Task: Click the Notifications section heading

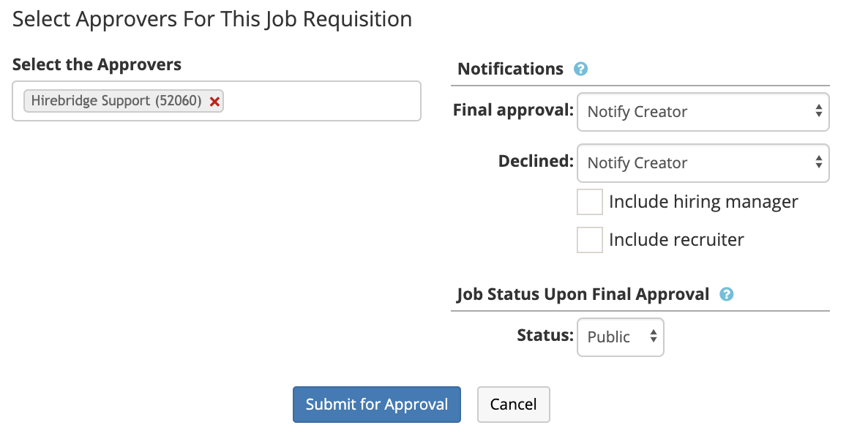Action: [510, 69]
